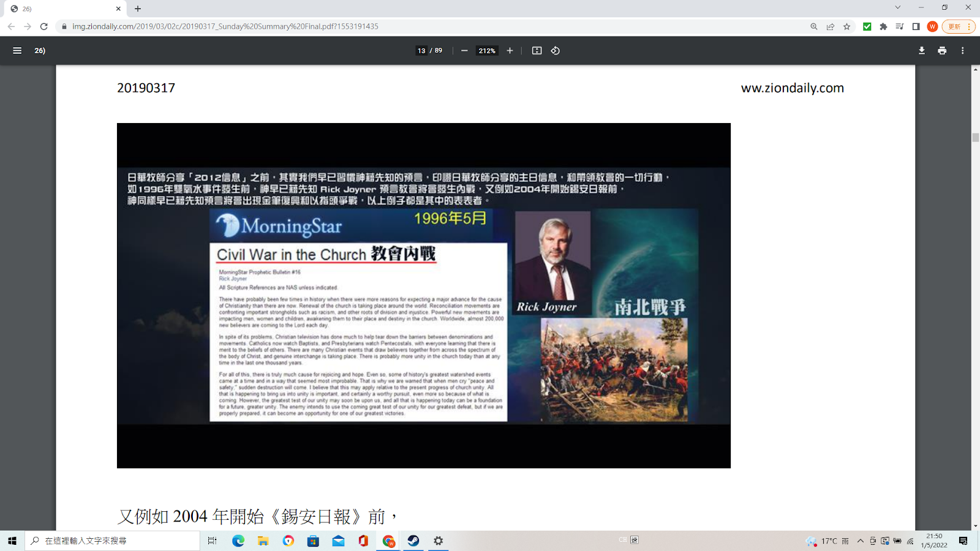Screen dimensions: 980x551
Task: Edit the page number field showing 13
Action: tap(421, 51)
